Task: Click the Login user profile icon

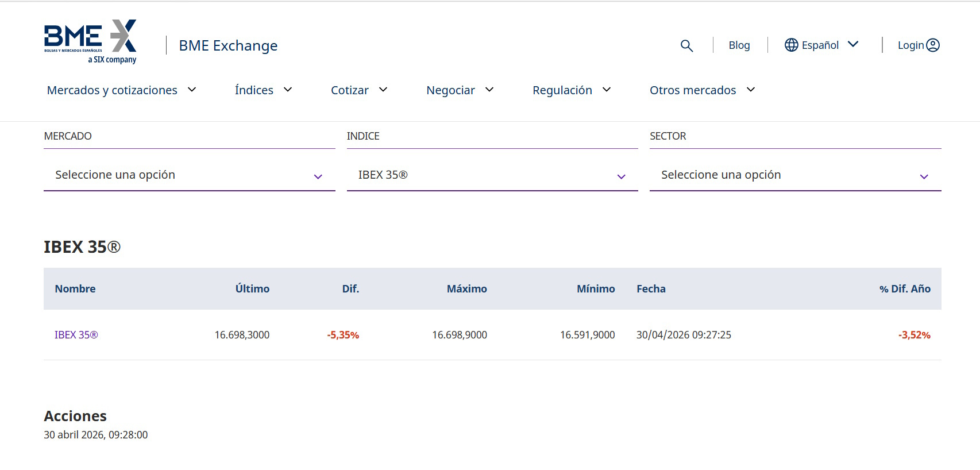Action: (933, 45)
